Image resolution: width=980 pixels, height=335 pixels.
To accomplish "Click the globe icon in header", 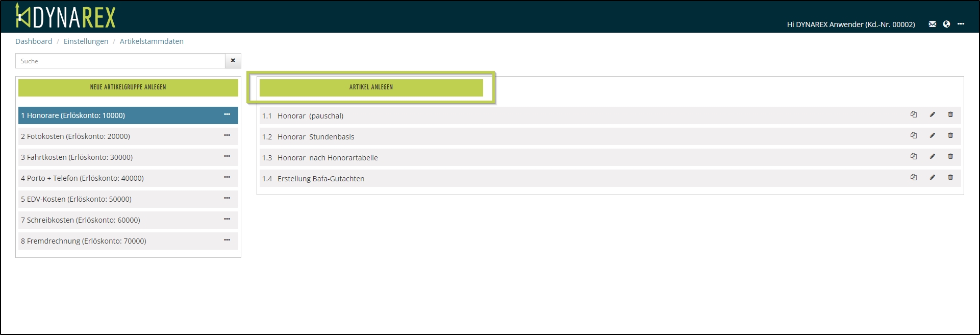I will 946,24.
